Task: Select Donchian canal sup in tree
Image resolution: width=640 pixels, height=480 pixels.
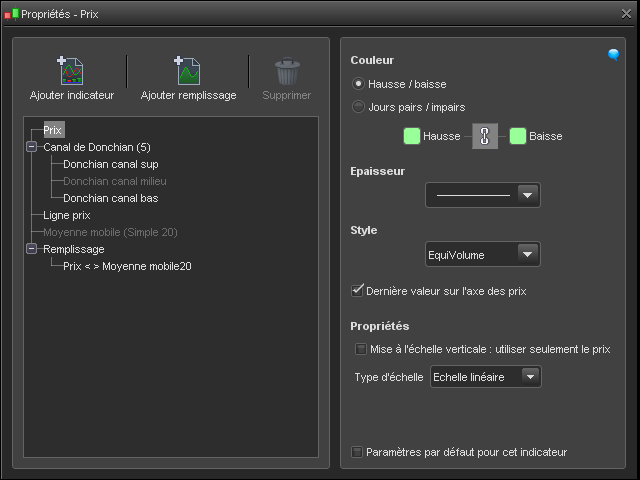Action: pos(110,164)
